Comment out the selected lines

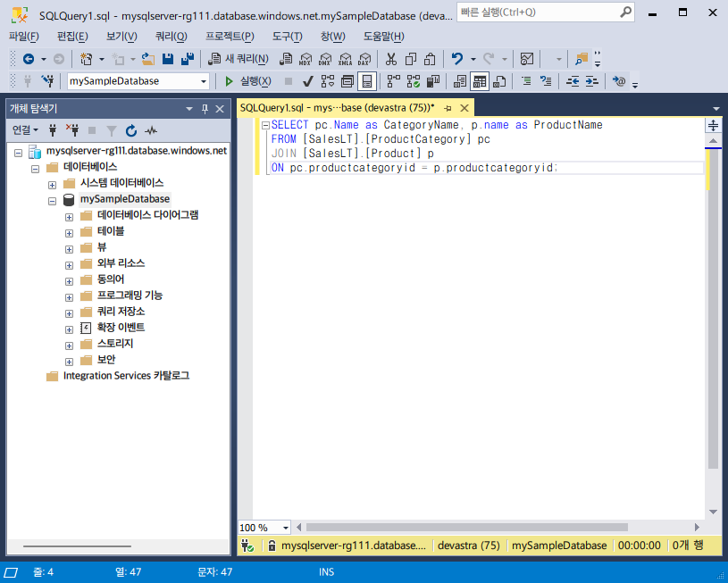coord(526,81)
